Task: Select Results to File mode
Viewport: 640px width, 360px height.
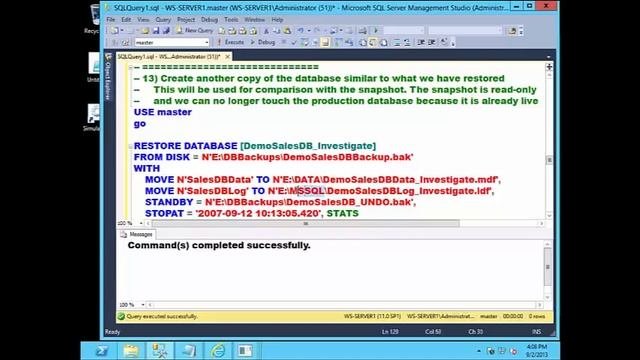Action: [383, 42]
